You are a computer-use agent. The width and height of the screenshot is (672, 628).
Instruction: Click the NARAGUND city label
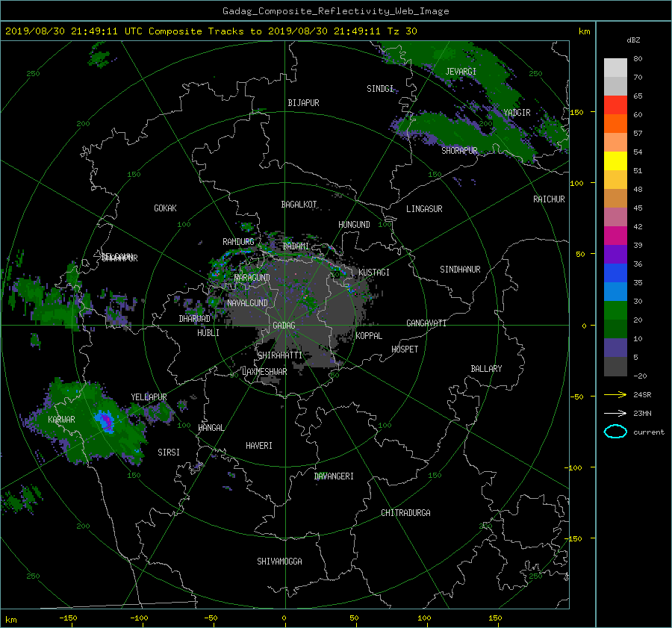point(252,277)
